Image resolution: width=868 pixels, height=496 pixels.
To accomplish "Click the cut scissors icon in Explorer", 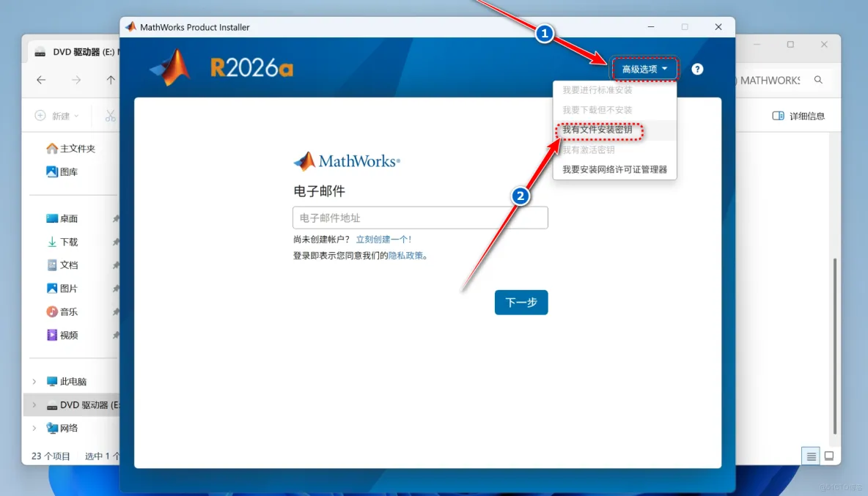I will 111,116.
